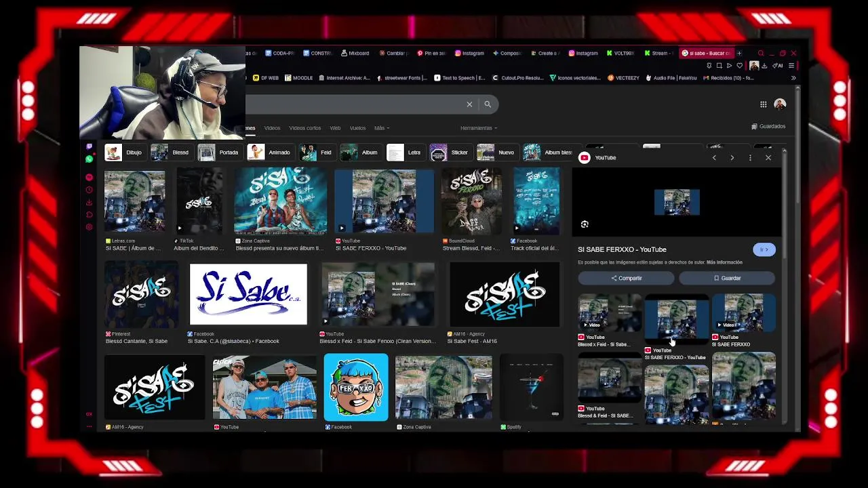Switch to the VOLT99X browser tab
868x488 pixels.
(620, 53)
